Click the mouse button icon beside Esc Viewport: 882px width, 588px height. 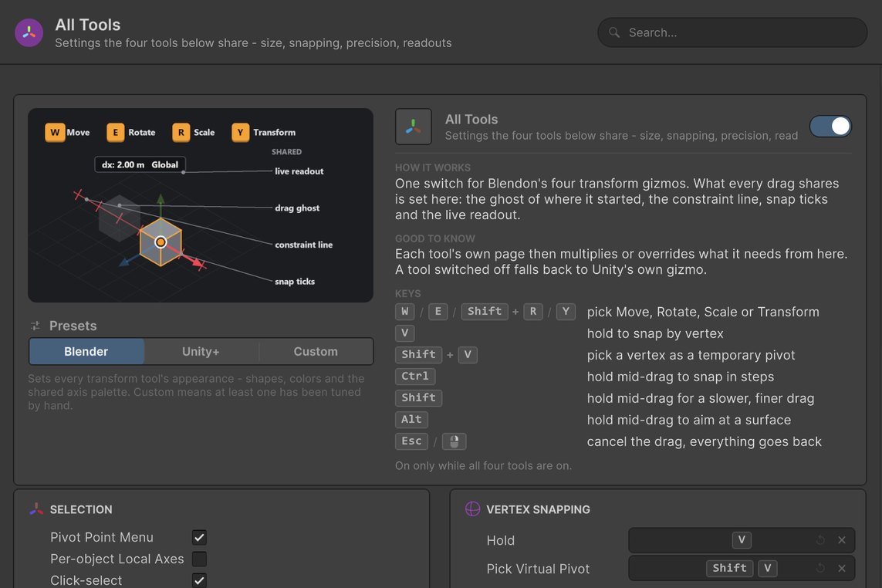coord(455,441)
